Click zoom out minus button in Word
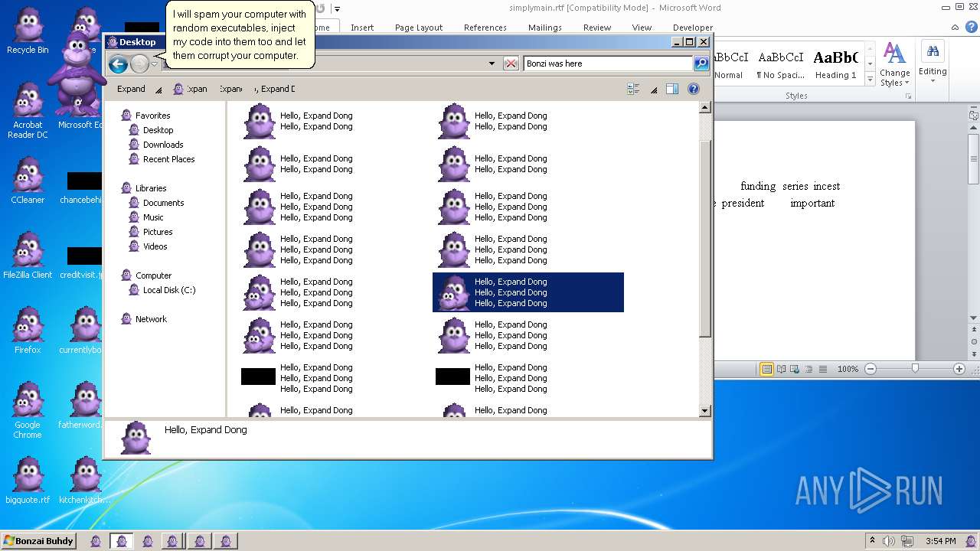Viewport: 980px width, 551px height. [871, 369]
